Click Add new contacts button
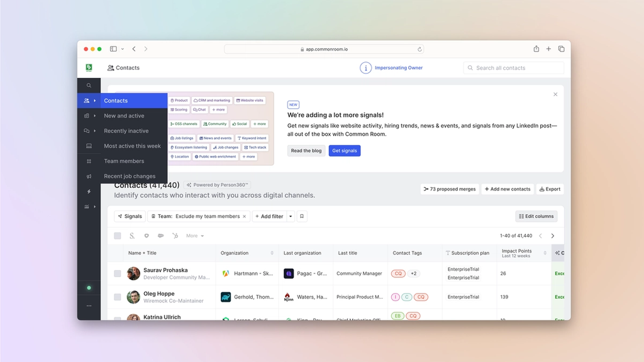This screenshot has width=644, height=362. click(508, 189)
